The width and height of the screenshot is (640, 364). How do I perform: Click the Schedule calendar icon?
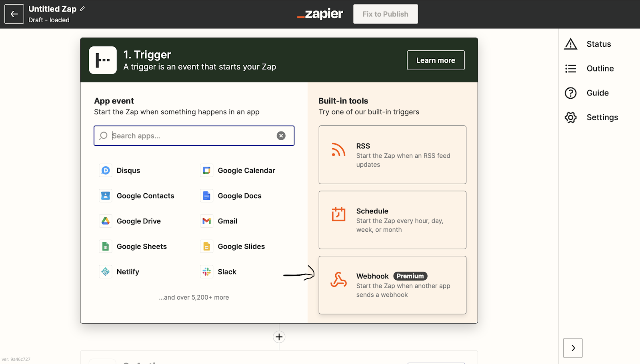[338, 214]
